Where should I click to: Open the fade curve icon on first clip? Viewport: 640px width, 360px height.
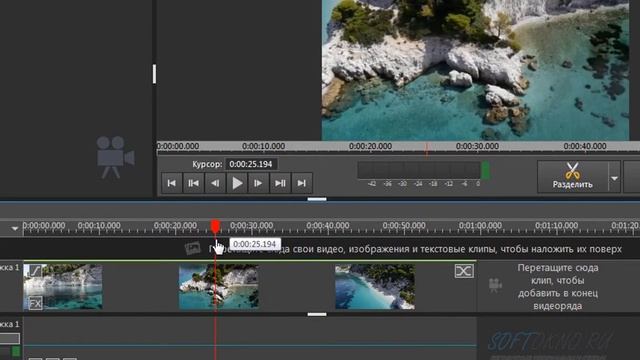tap(35, 271)
